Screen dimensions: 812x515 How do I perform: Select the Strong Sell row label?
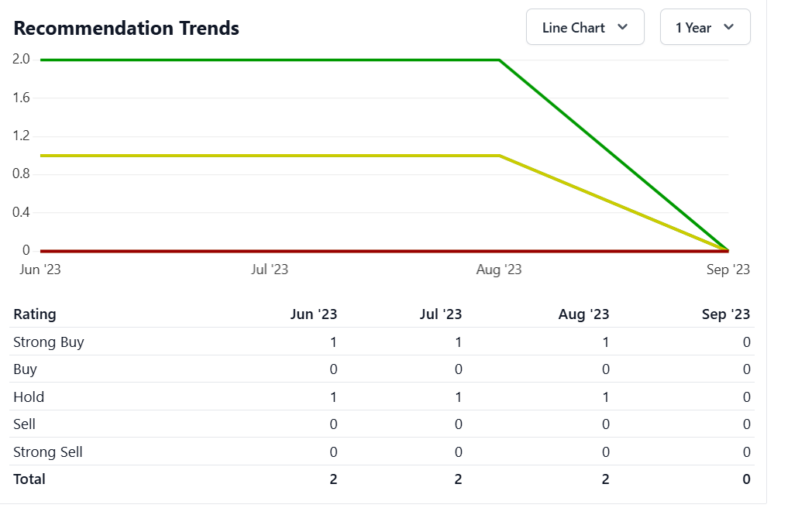pos(48,452)
